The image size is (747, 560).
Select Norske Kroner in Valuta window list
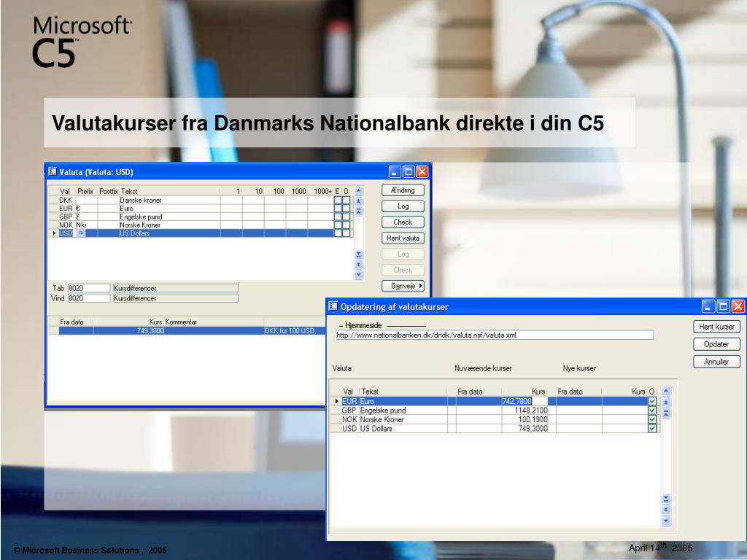pos(140,225)
